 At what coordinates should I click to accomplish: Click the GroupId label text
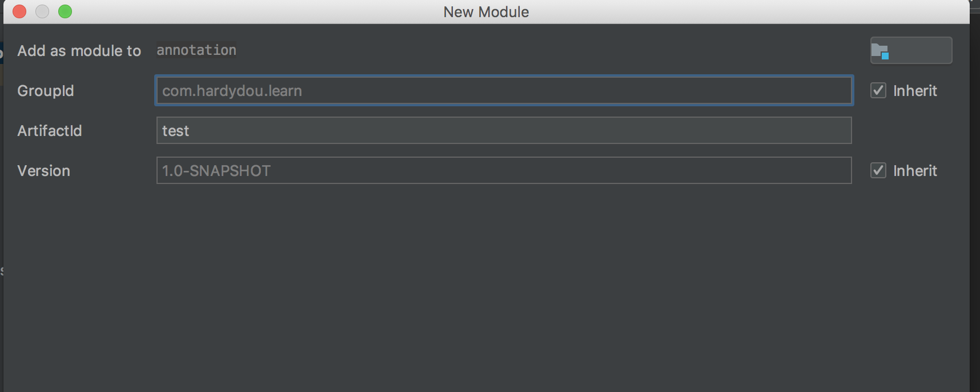click(45, 90)
